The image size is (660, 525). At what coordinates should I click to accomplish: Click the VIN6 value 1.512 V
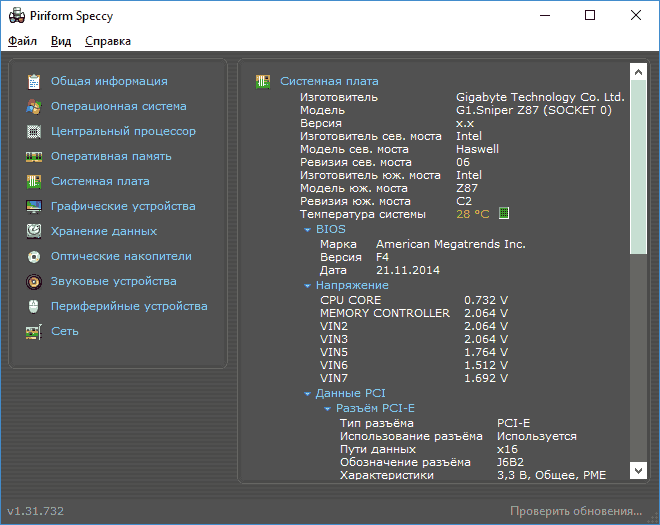point(486,365)
